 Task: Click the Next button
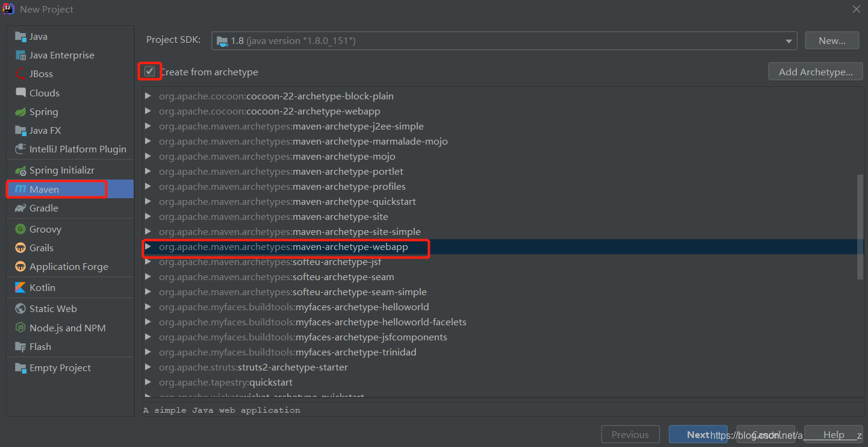tap(698, 434)
